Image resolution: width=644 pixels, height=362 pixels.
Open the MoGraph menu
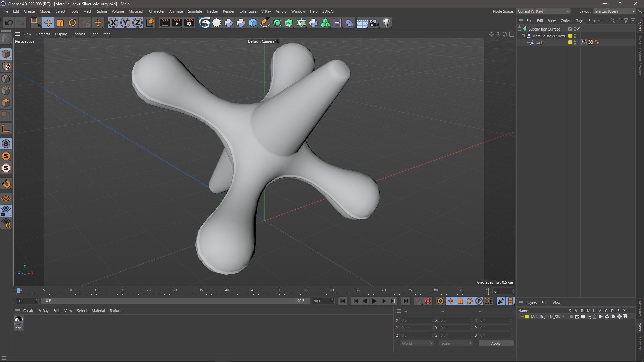136,11
